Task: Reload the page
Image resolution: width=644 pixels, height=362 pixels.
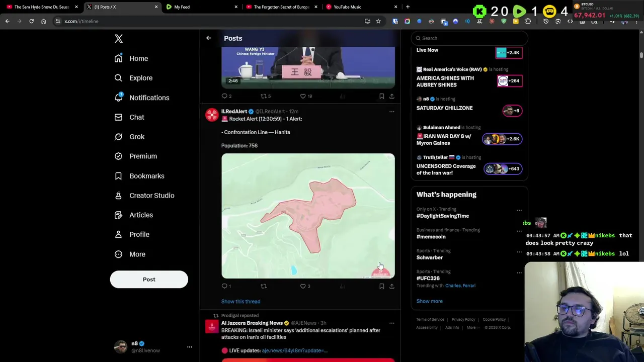Action: [x=31, y=21]
